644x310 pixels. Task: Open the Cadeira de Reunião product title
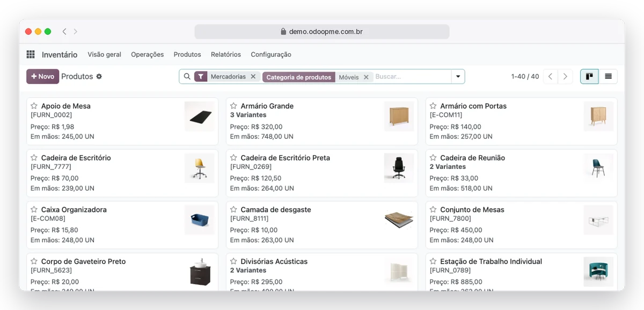click(472, 158)
